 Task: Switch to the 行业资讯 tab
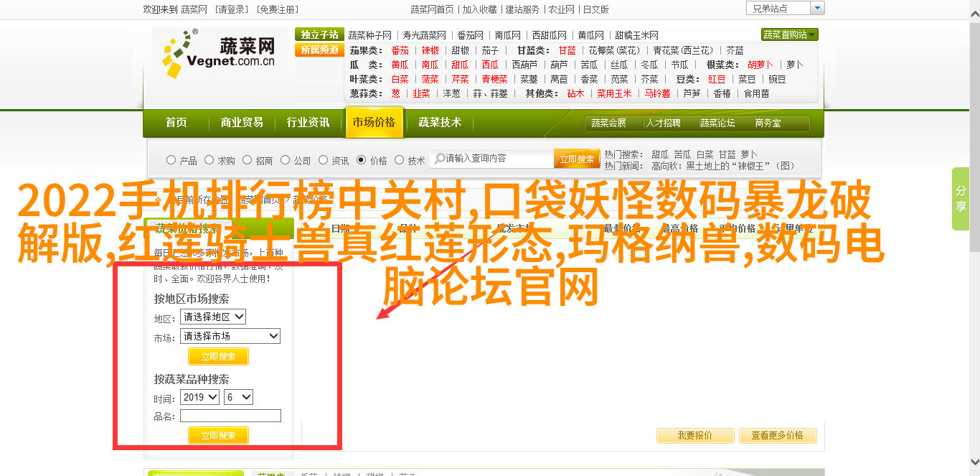tap(308, 123)
